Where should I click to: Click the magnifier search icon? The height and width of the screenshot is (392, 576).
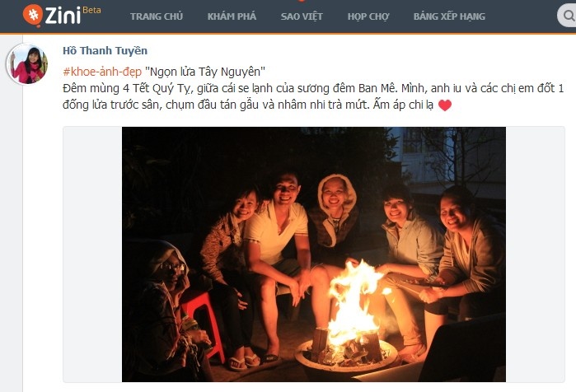(569, 16)
